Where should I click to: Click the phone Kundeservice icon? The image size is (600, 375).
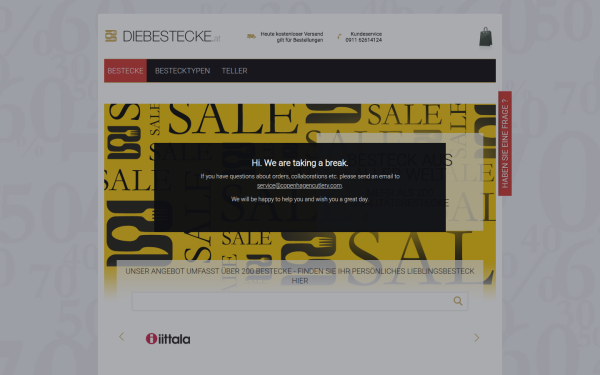pos(339,37)
